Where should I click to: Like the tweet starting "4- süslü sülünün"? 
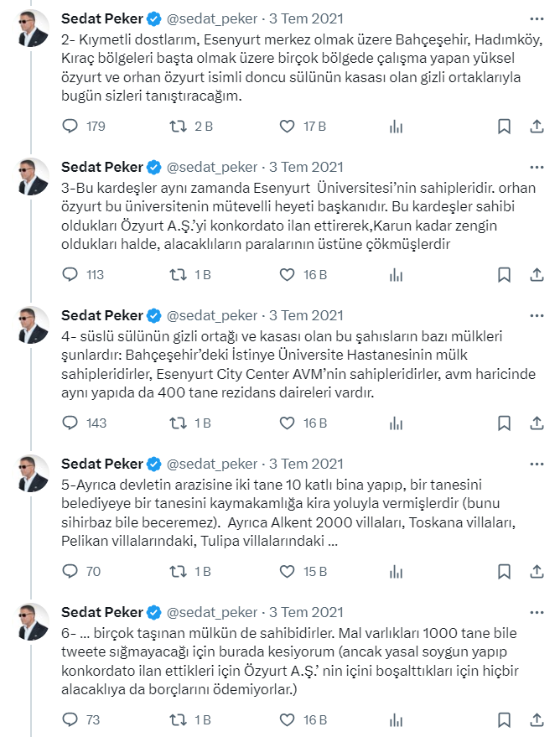pos(287,423)
